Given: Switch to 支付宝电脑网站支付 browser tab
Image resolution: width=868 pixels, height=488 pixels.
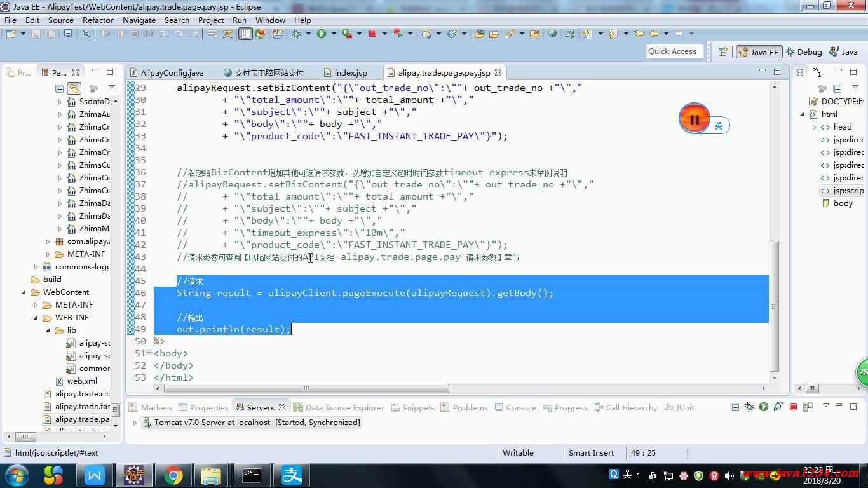Looking at the screenshot, I should click(263, 72).
